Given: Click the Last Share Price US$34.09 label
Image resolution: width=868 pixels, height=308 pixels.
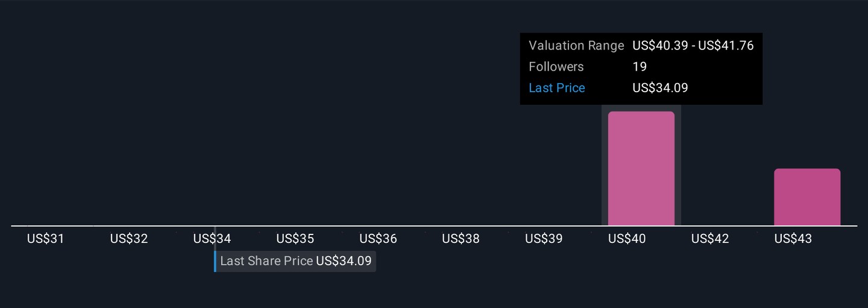Looking at the screenshot, I should (296, 261).
